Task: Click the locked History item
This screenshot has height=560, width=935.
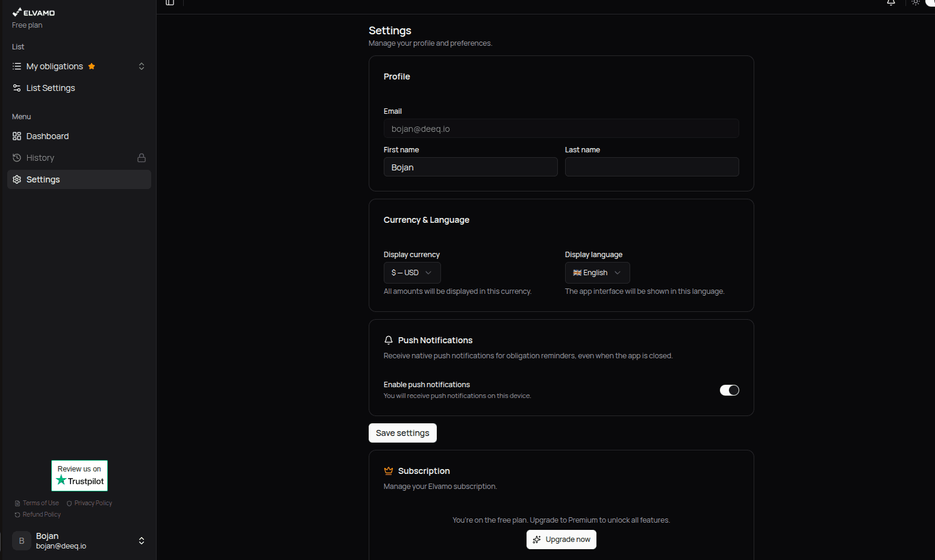Action: [x=40, y=157]
